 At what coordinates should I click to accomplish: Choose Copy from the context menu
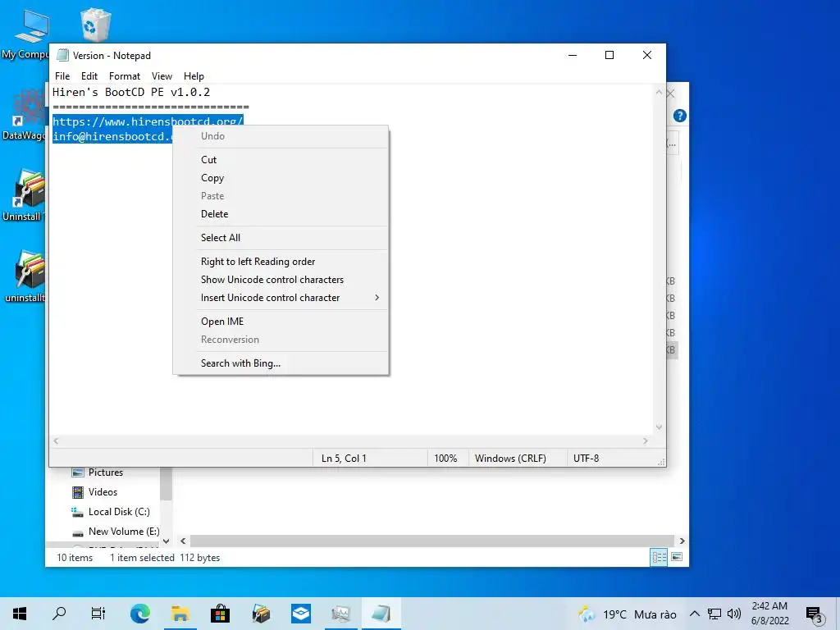click(281, 178)
